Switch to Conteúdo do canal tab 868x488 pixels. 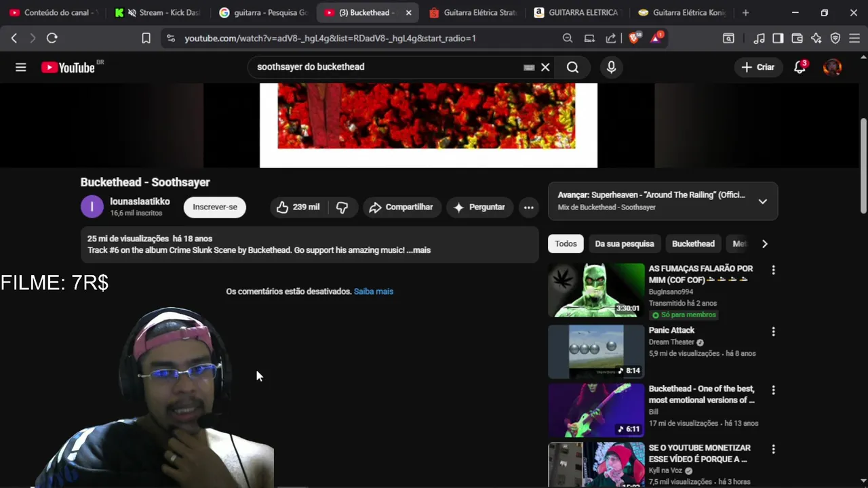pos(54,13)
